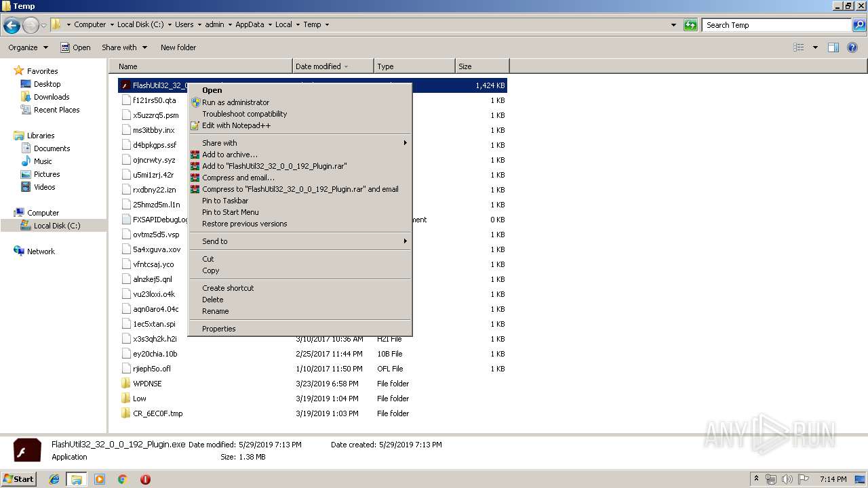Open the Share with toolbar dropdown

[x=124, y=47]
